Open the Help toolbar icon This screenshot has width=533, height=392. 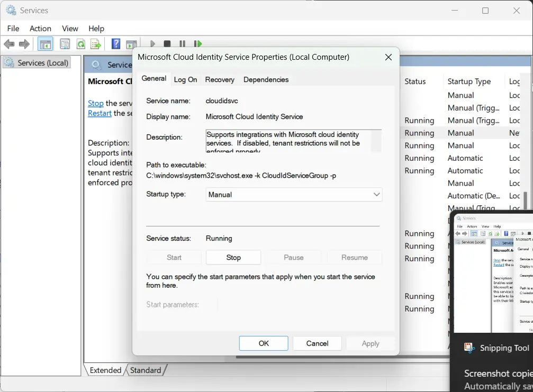tap(115, 43)
